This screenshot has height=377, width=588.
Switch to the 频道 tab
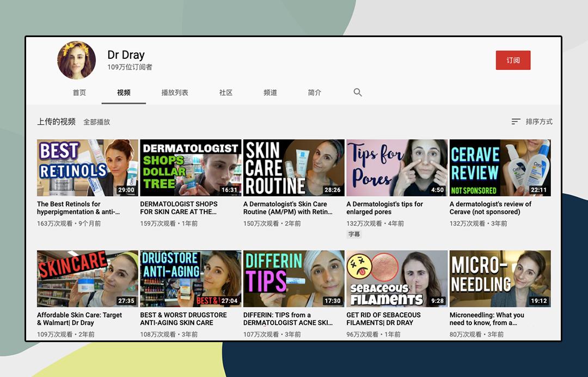270,93
